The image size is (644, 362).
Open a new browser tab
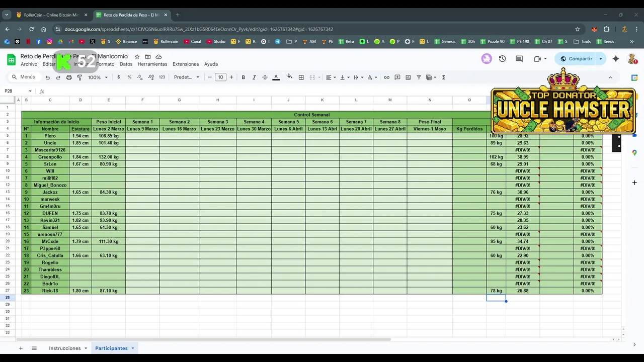(178, 15)
